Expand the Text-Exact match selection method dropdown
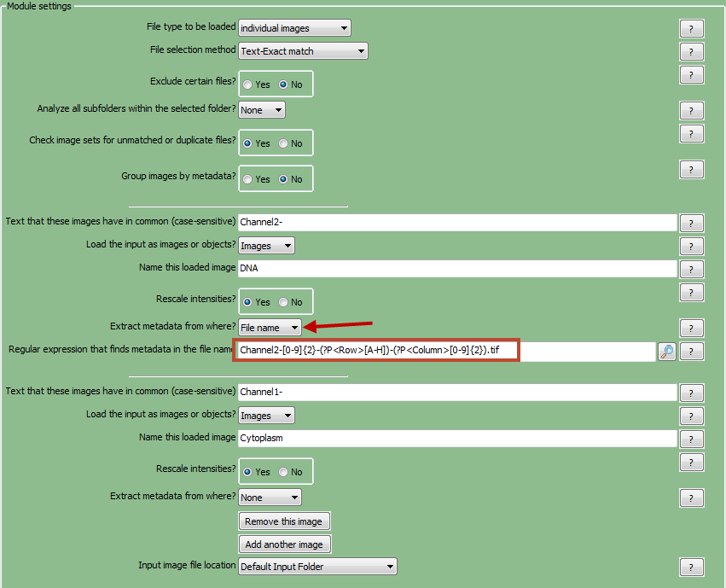Screen dimensions: 726x588 pyautogui.click(x=303, y=51)
